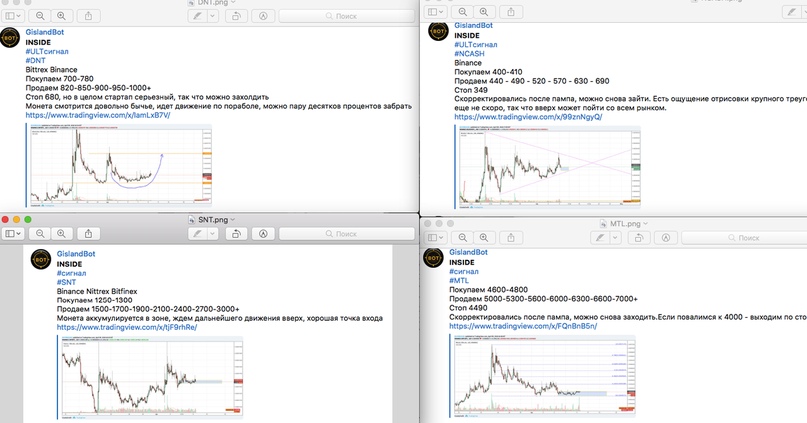
Task: Zoom out in the MTL.png window
Action: coord(463,238)
